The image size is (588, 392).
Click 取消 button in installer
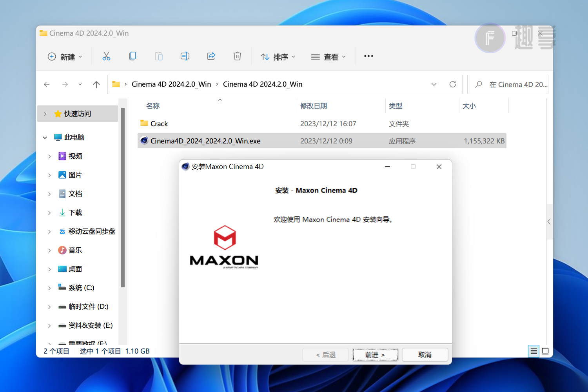425,355
